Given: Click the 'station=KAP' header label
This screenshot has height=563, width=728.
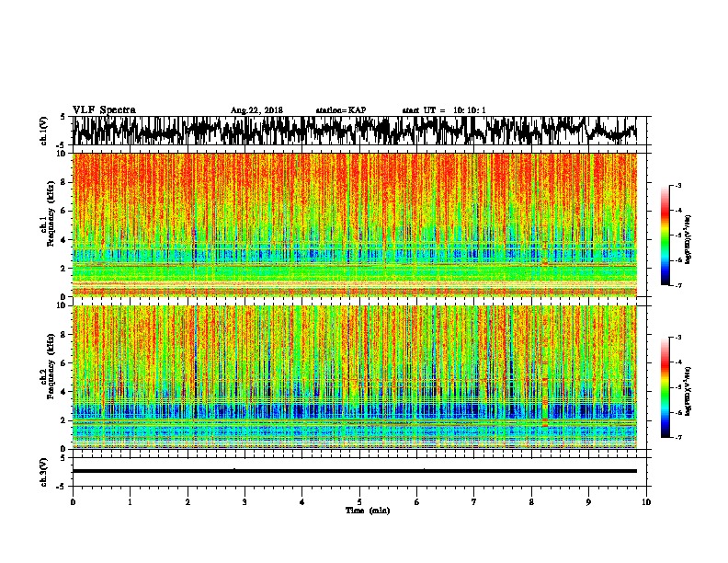Looking at the screenshot, I should coord(341,110).
